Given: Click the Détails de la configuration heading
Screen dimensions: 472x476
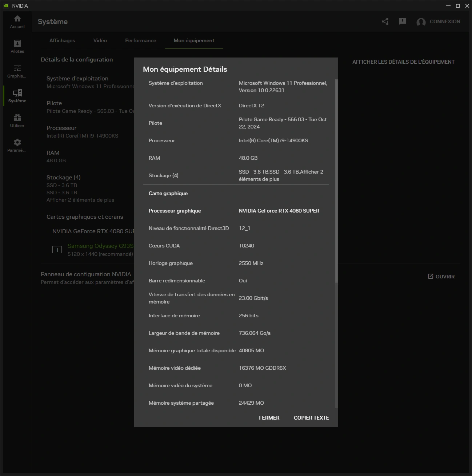Looking at the screenshot, I should pos(77,59).
